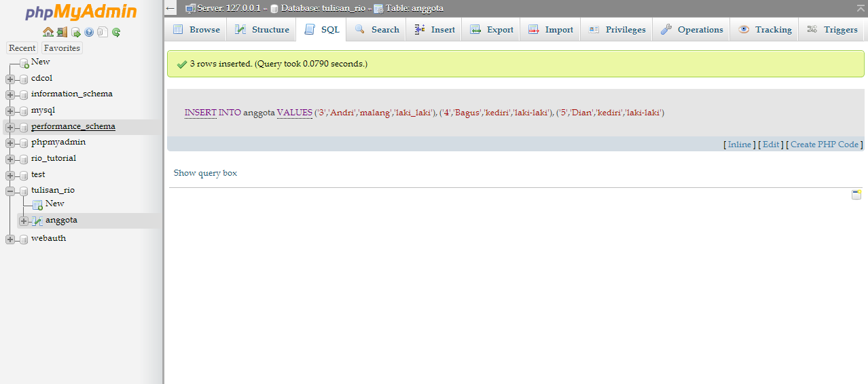The width and height of the screenshot is (868, 384).
Task: Click small window icon under Show query box
Action: [x=856, y=195]
